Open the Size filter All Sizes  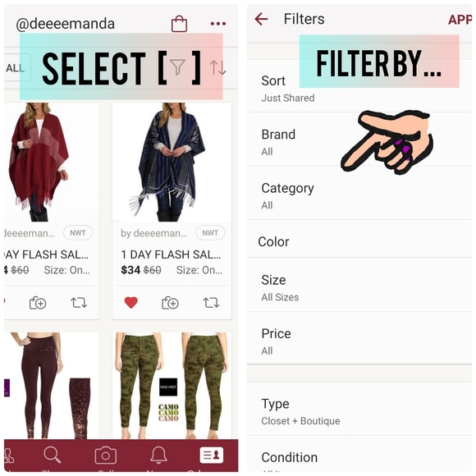pyautogui.click(x=359, y=285)
